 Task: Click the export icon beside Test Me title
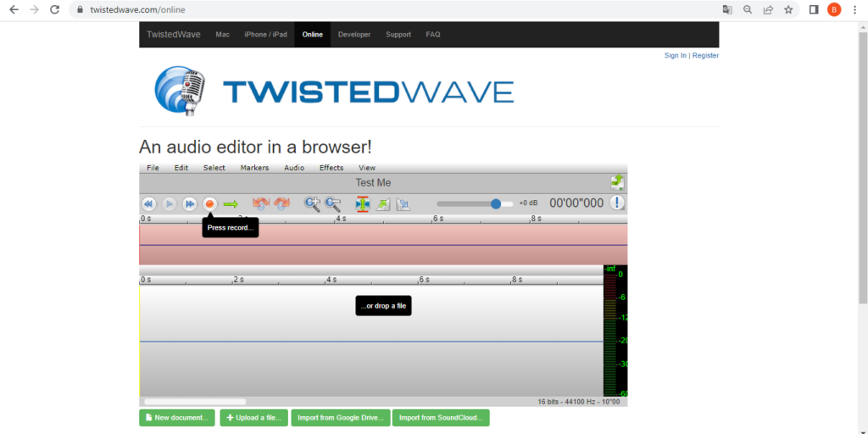(617, 182)
